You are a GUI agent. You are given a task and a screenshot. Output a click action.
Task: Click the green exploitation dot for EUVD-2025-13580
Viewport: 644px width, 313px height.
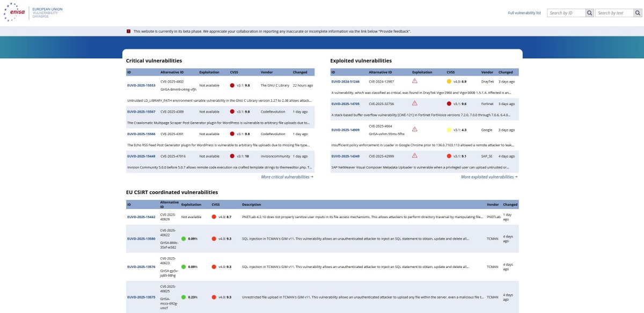coord(184,239)
